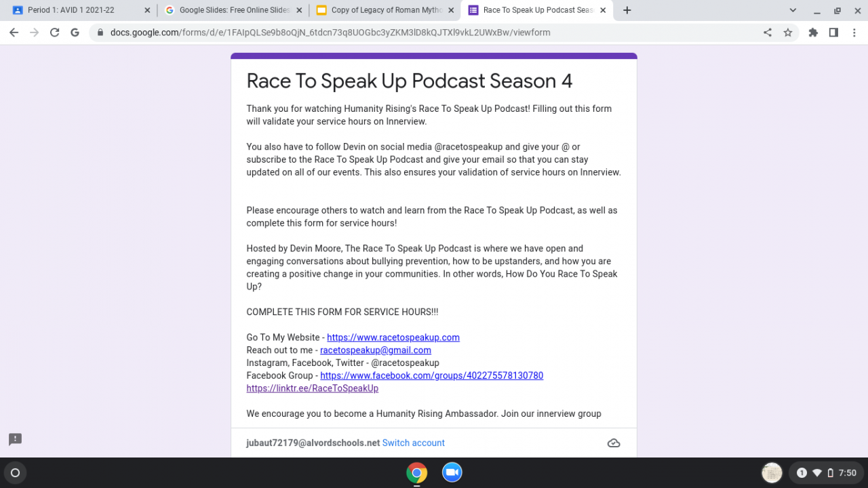868x488 pixels.
Task: Open Google Chrome from the shelf
Action: tap(417, 472)
